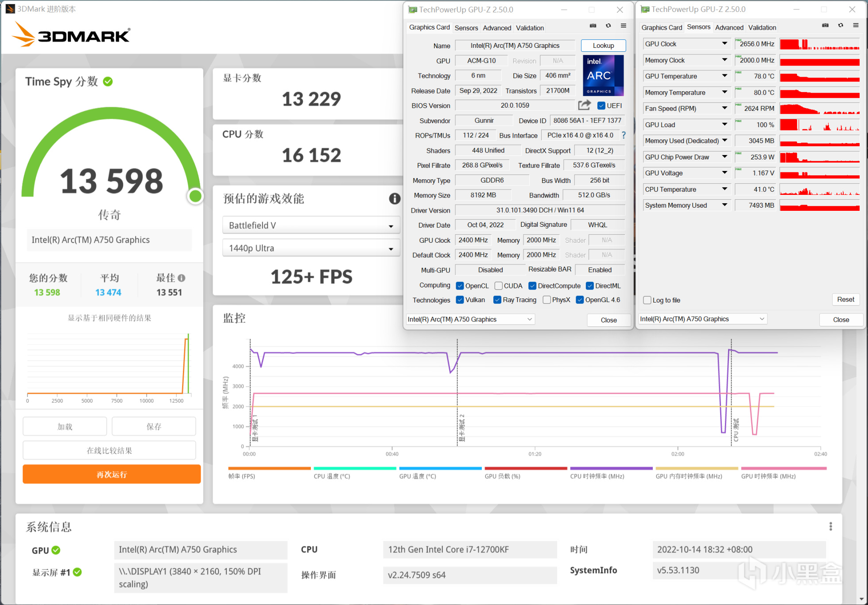Enable the Log to file checkbox
The width and height of the screenshot is (868, 605).
pyautogui.click(x=647, y=300)
